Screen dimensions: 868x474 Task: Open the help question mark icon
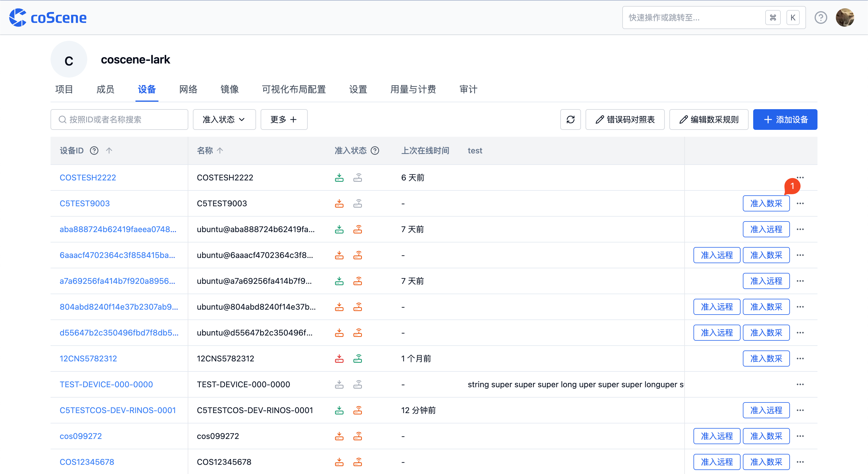820,18
